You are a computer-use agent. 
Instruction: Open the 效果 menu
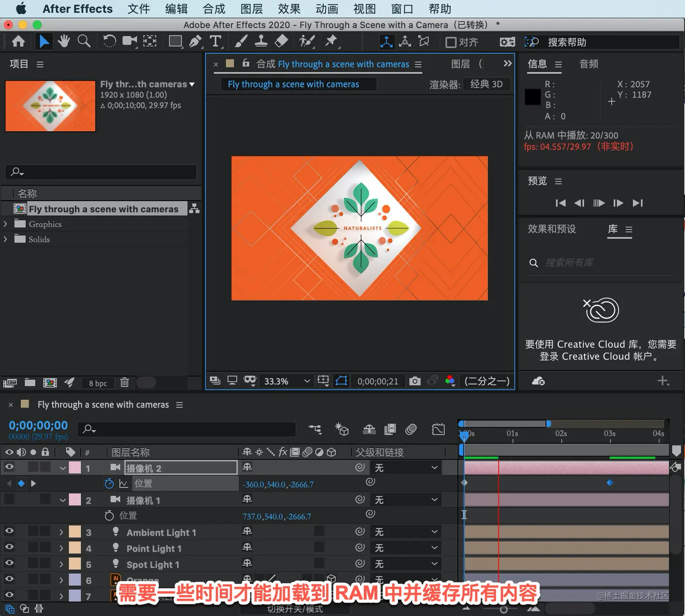click(289, 9)
